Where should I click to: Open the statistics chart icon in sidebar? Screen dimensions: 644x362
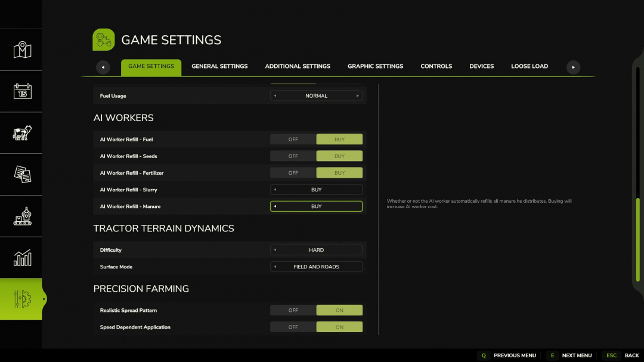[x=22, y=258]
